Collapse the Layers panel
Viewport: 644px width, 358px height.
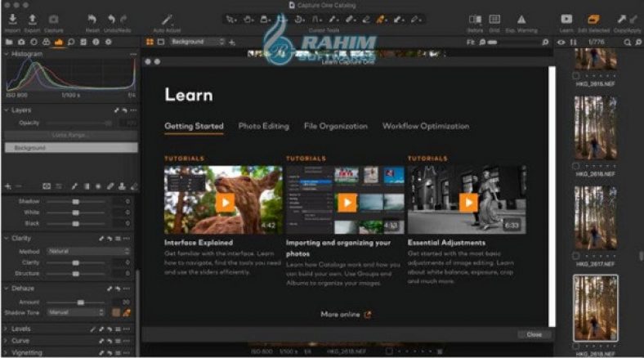(7, 110)
